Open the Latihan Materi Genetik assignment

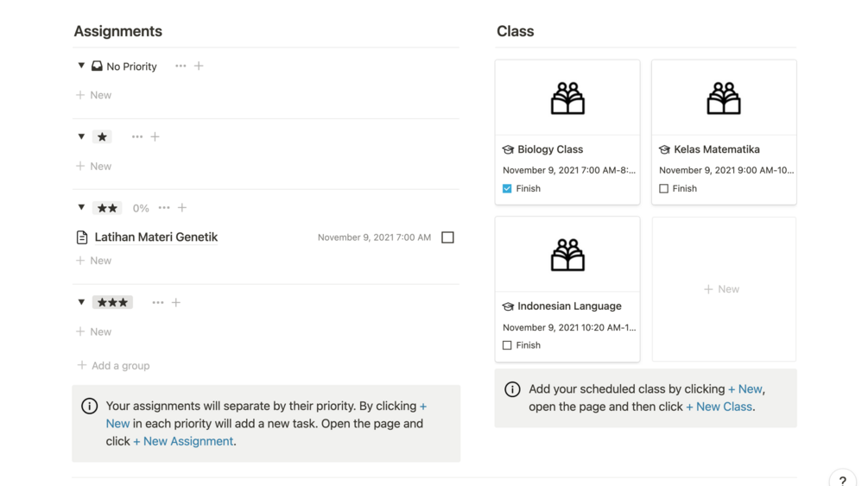point(156,237)
